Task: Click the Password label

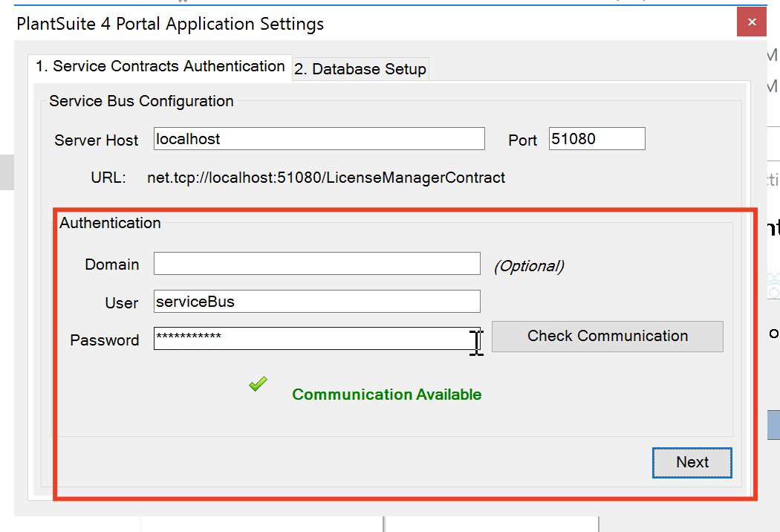Action: pos(105,340)
